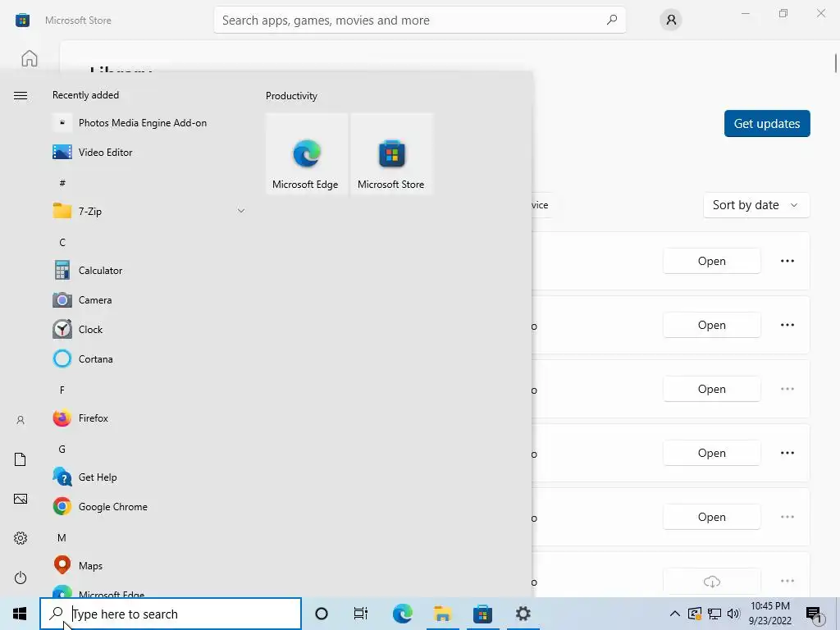Open the Store profile account icon
Image resolution: width=840 pixels, height=630 pixels.
point(671,21)
